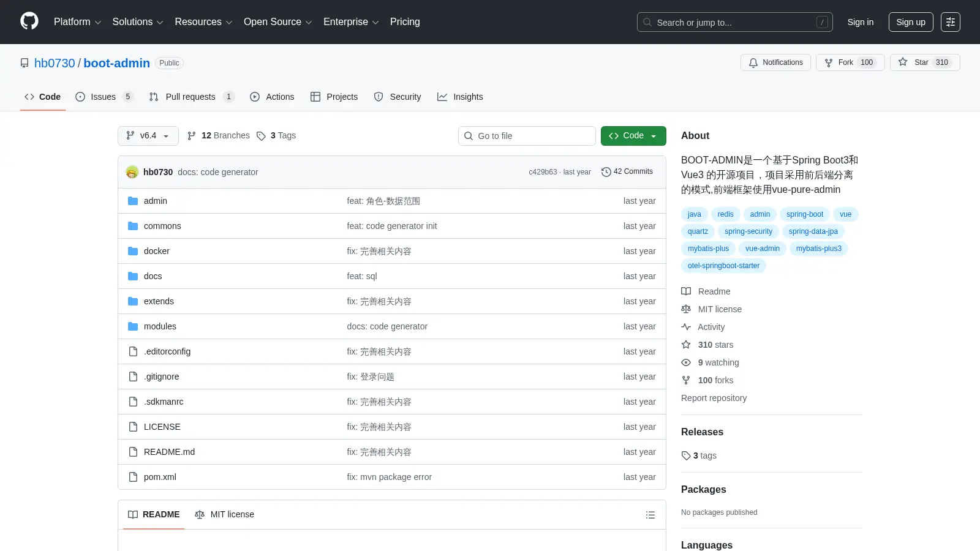Open the hb0730 owner link

[x=55, y=63]
